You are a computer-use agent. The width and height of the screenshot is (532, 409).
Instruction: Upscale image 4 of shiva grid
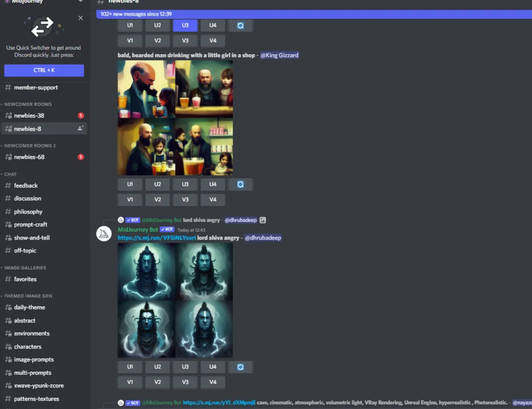tap(213, 367)
